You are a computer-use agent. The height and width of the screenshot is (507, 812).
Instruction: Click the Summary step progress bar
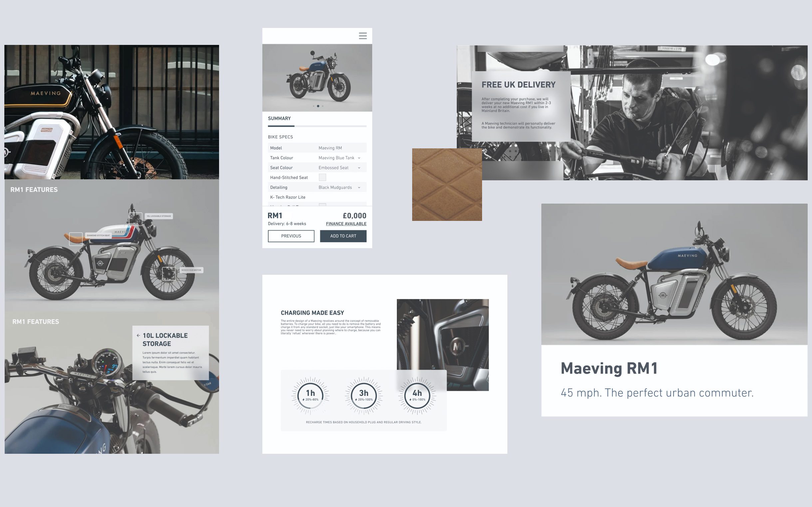[317, 126]
